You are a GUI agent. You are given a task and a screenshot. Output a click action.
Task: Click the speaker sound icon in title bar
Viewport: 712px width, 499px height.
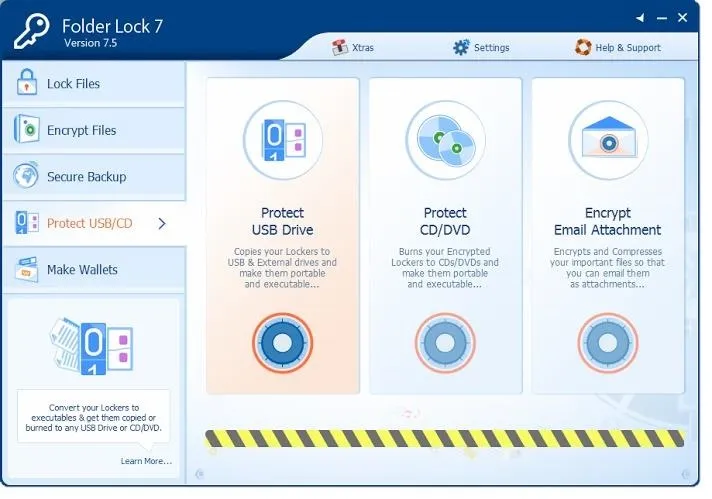tap(640, 18)
